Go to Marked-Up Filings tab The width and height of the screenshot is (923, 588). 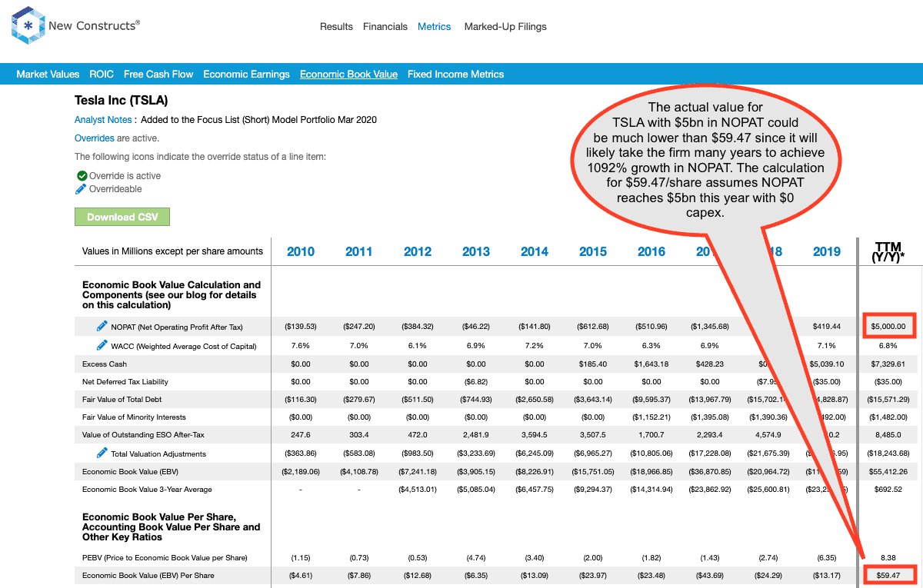(505, 27)
